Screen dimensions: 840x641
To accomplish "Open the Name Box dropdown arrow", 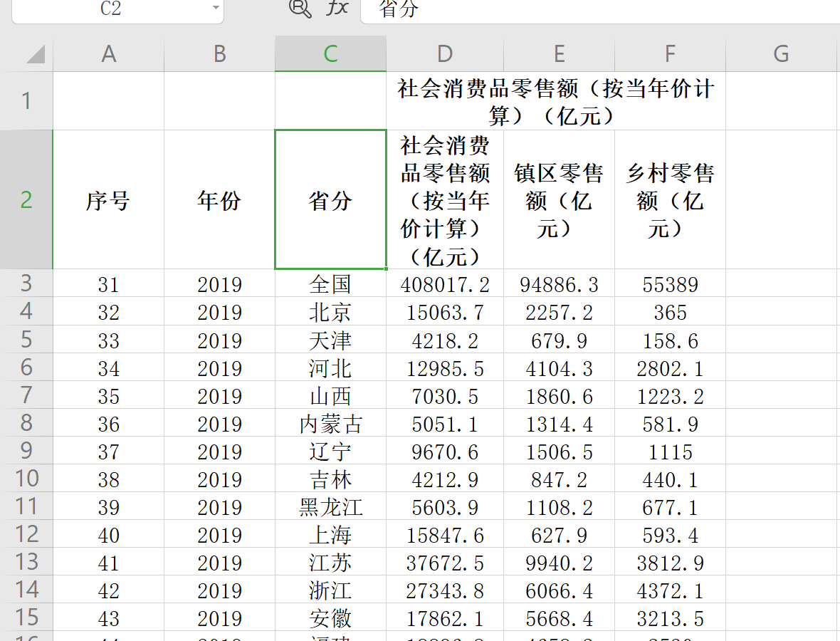I will 216,8.
